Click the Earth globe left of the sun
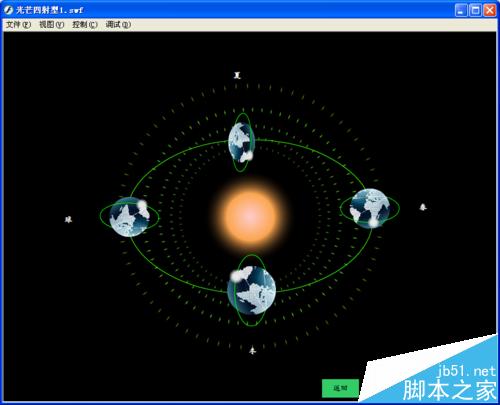 129,217
